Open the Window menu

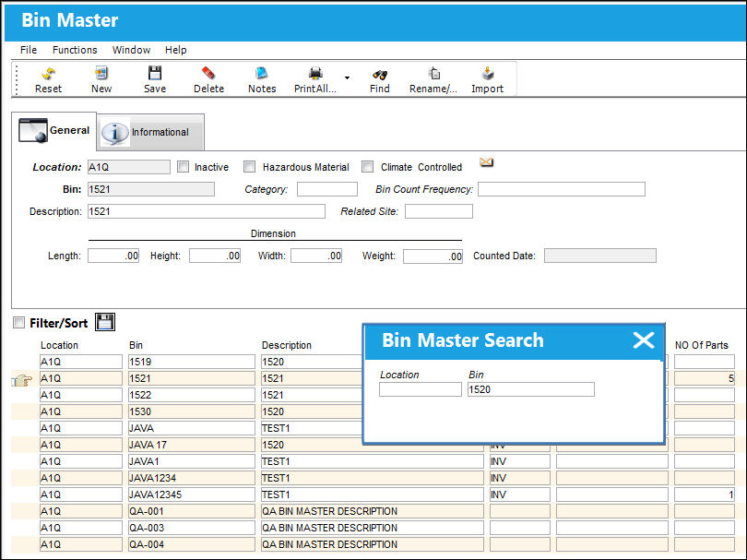(131, 50)
